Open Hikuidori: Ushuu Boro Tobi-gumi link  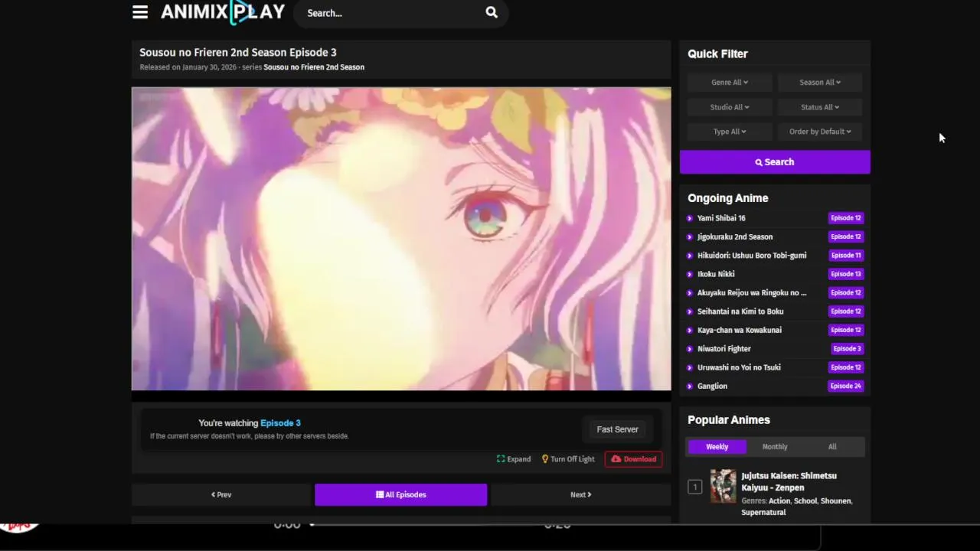pyautogui.click(x=752, y=256)
